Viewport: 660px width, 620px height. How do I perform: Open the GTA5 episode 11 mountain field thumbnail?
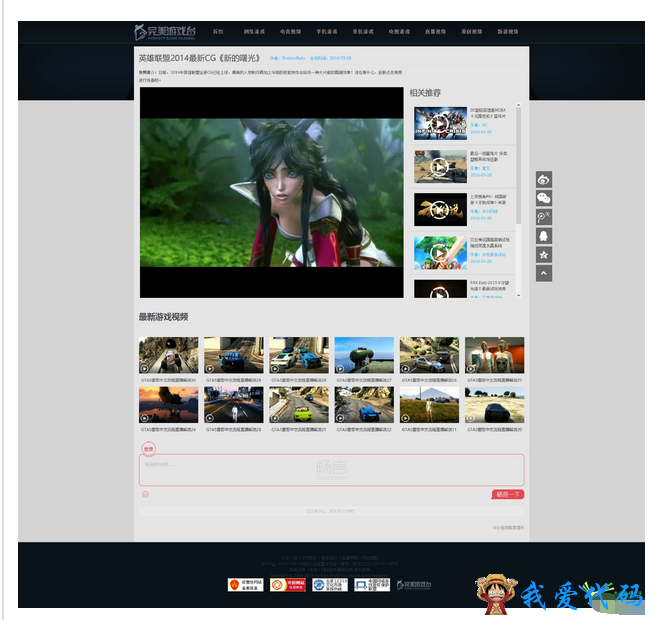point(429,405)
